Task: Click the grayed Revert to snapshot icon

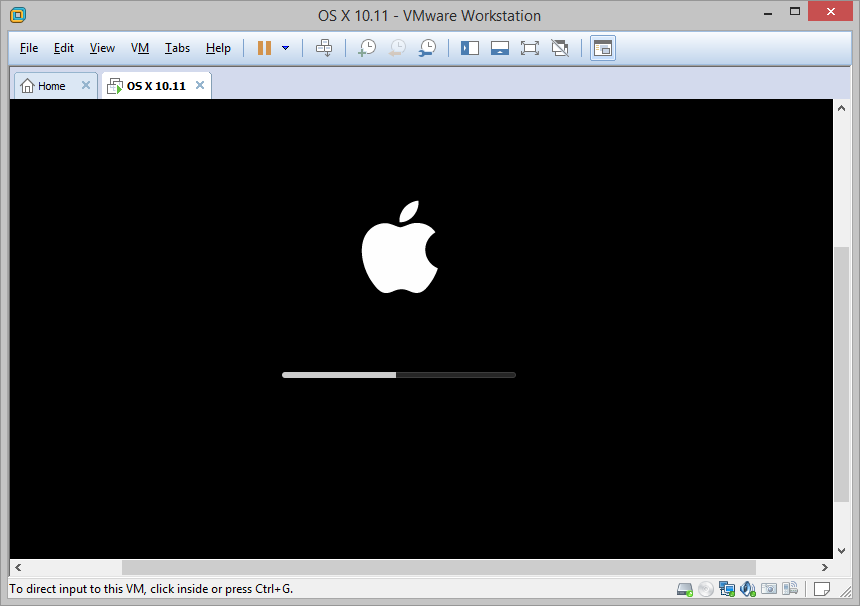Action: 397,48
